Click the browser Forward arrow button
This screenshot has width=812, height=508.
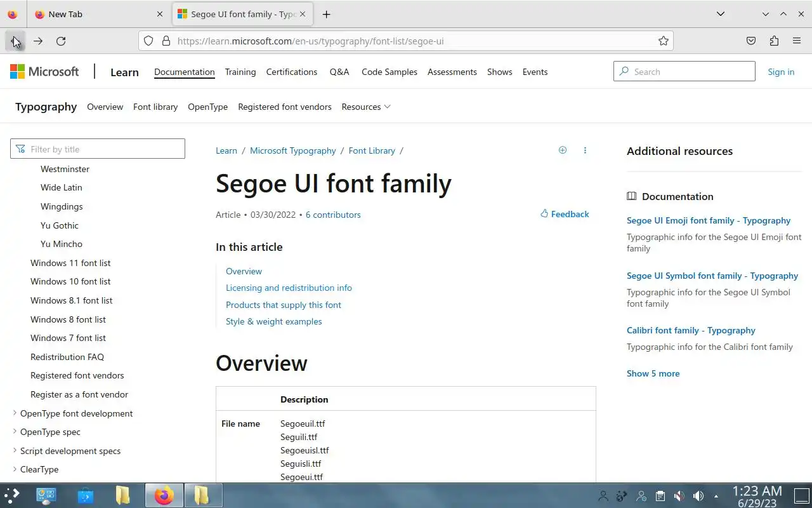click(38, 41)
